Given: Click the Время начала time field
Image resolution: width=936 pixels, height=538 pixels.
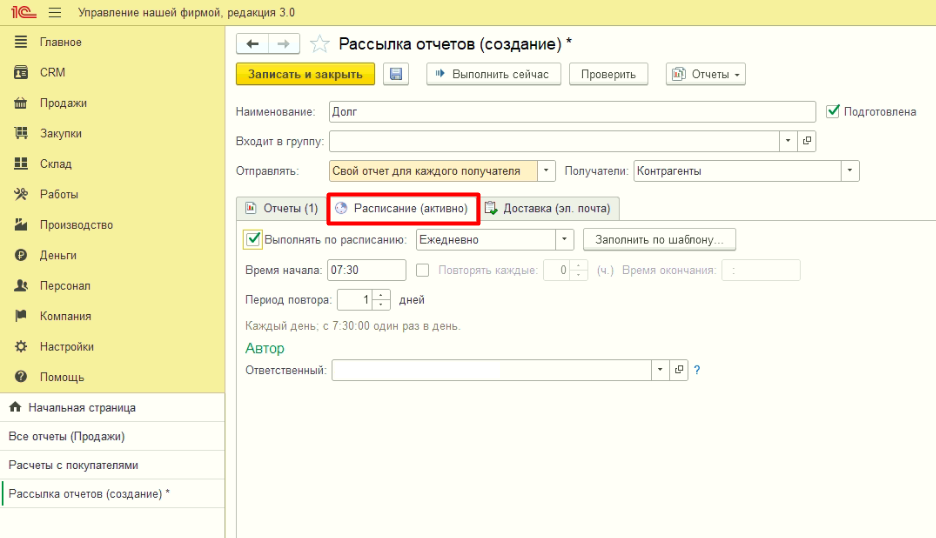Looking at the screenshot, I should [x=367, y=270].
